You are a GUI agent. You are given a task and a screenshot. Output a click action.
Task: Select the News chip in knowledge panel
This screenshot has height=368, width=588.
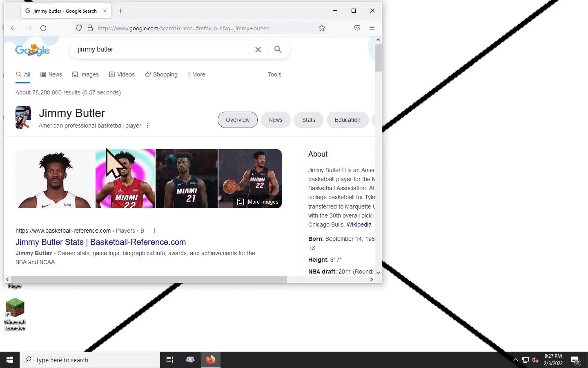pyautogui.click(x=276, y=120)
